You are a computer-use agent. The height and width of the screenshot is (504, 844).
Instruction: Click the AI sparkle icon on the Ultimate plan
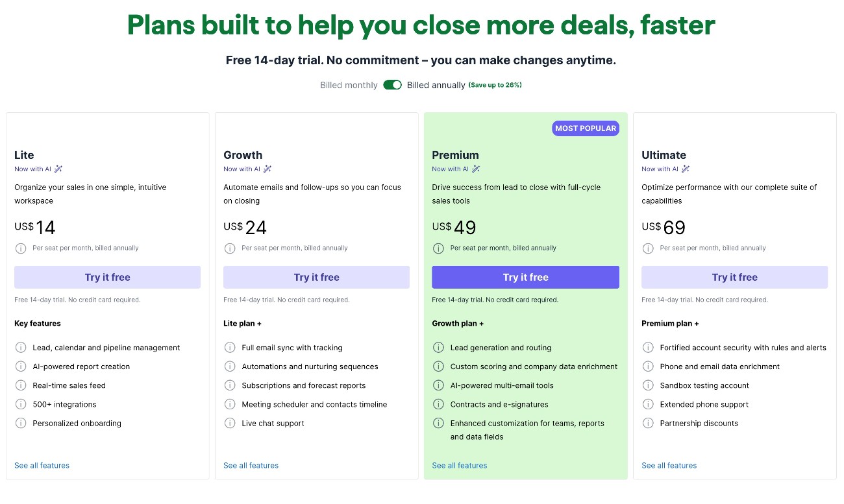point(685,169)
